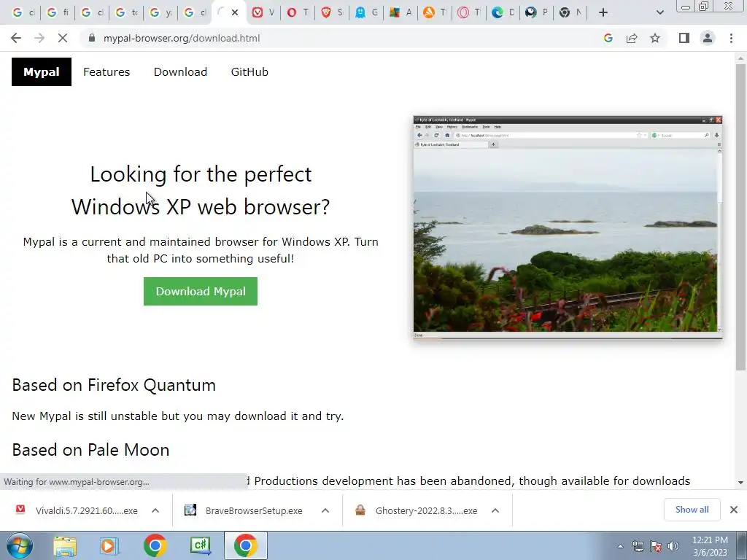Open the Windows Start menu orb
The image size is (747, 560).
(x=20, y=545)
